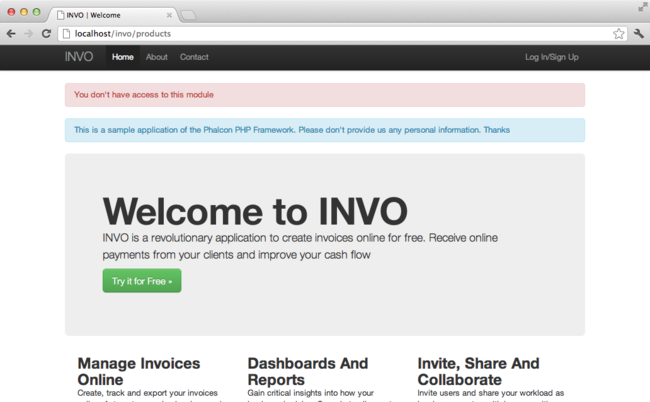Open the Contact page in navbar
Screen dimensions: 650x402
(194, 57)
